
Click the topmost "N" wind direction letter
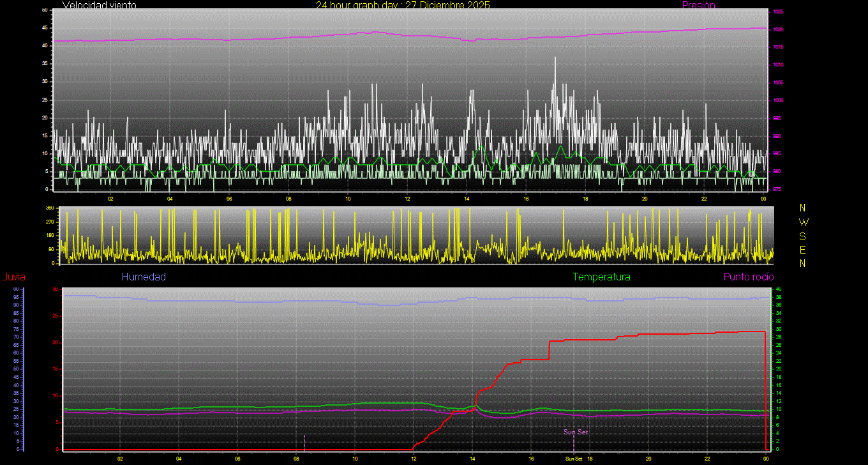click(803, 208)
